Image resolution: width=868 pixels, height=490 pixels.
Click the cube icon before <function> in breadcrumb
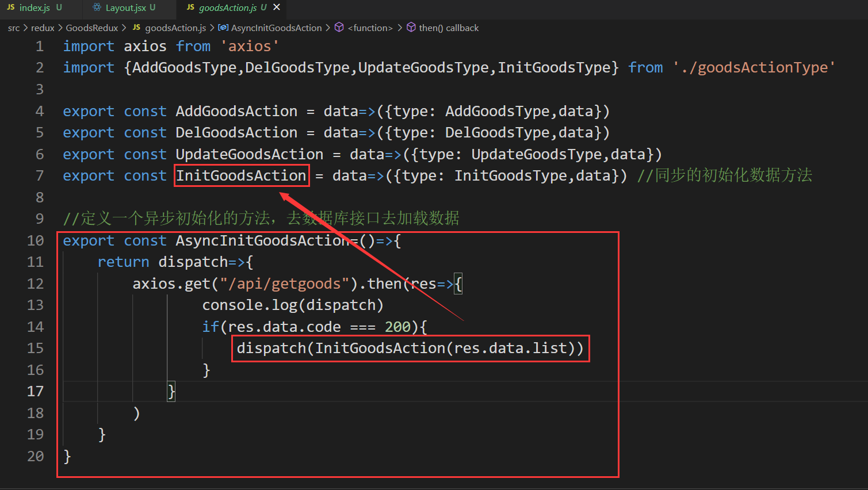(x=339, y=28)
